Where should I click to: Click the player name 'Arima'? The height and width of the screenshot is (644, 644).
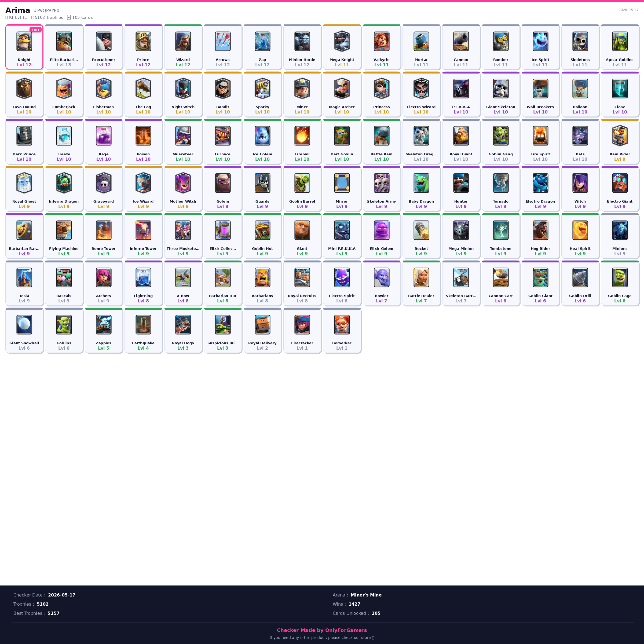click(18, 10)
